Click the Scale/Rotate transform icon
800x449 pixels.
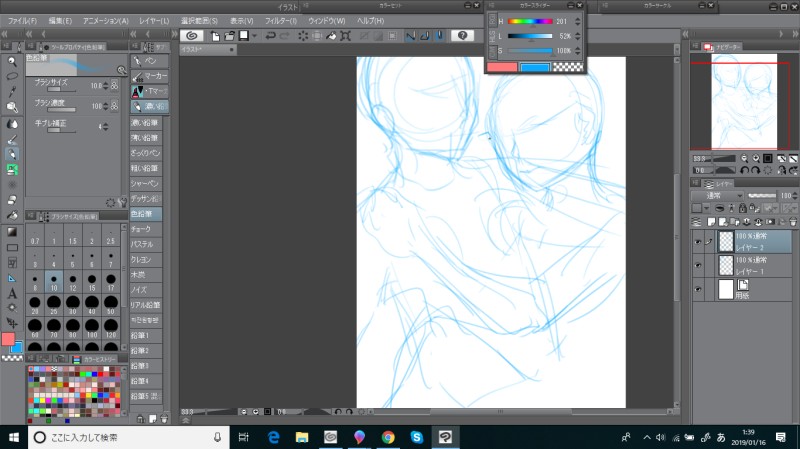point(345,36)
